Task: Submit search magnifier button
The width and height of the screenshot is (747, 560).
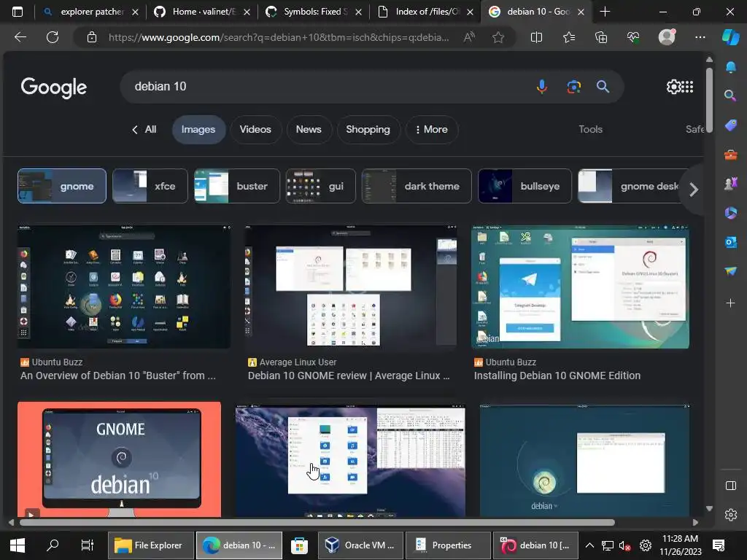Action: pyautogui.click(x=603, y=87)
